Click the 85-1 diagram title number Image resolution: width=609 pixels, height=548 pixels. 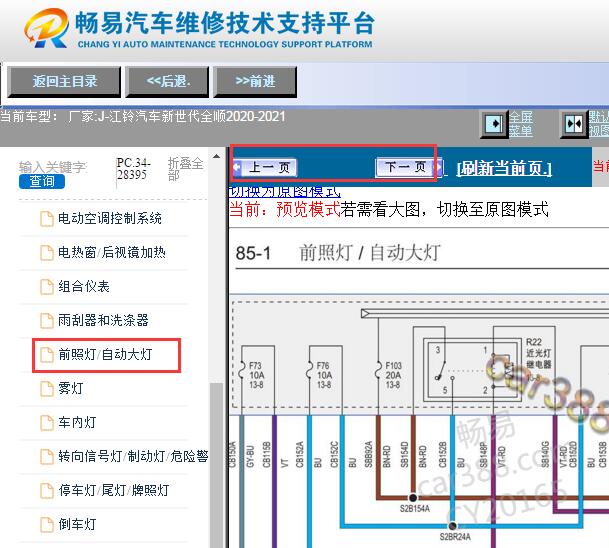tap(253, 253)
